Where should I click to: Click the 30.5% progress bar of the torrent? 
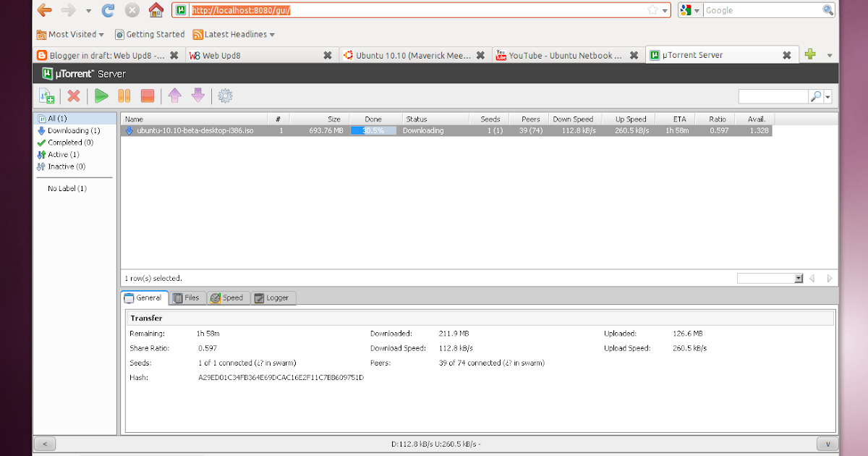coord(373,131)
